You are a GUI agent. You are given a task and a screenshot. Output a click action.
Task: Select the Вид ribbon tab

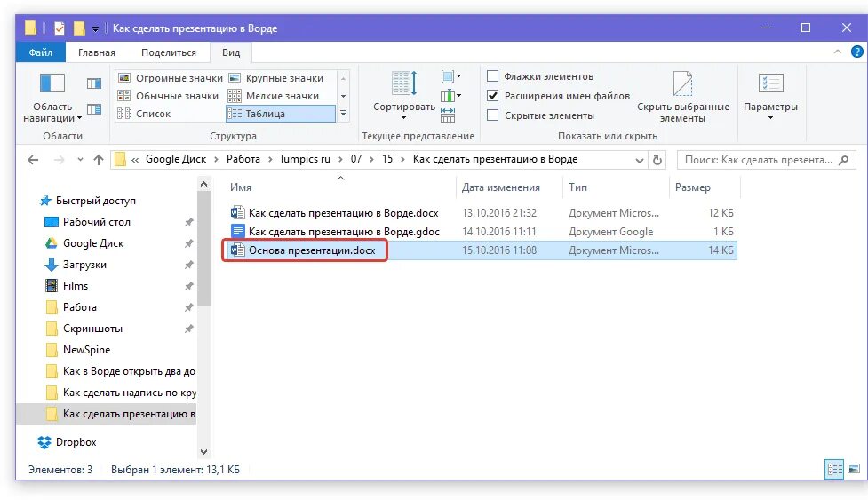coord(231,52)
